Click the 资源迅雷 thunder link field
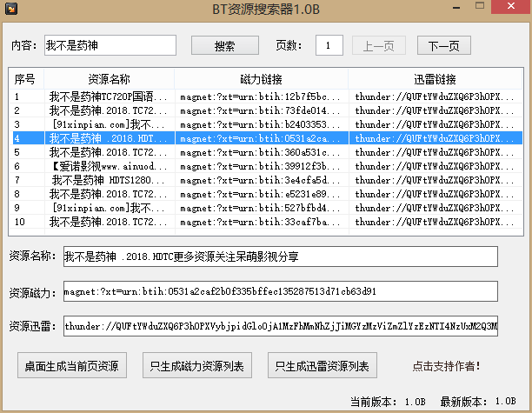 pyautogui.click(x=280, y=327)
